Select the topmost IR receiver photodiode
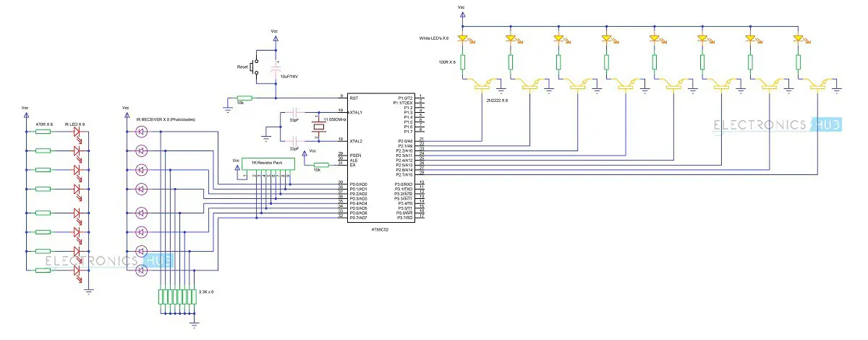The height and width of the screenshot is (340, 868). pos(141,132)
